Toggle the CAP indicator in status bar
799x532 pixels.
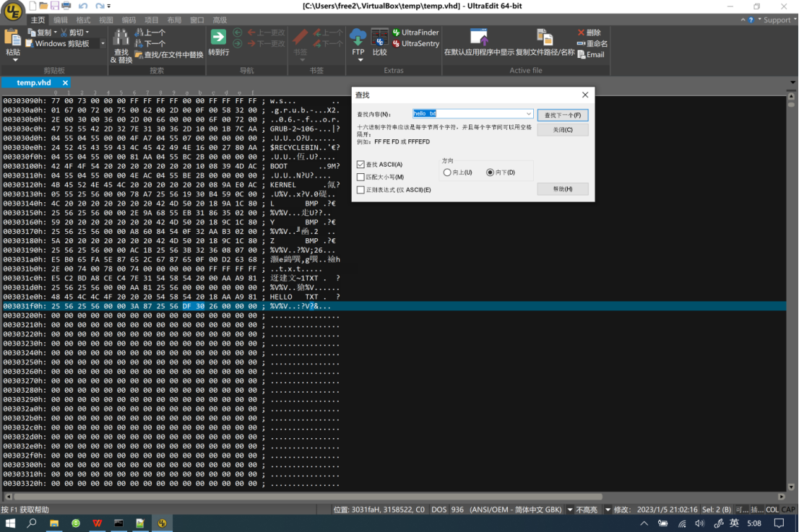point(788,510)
